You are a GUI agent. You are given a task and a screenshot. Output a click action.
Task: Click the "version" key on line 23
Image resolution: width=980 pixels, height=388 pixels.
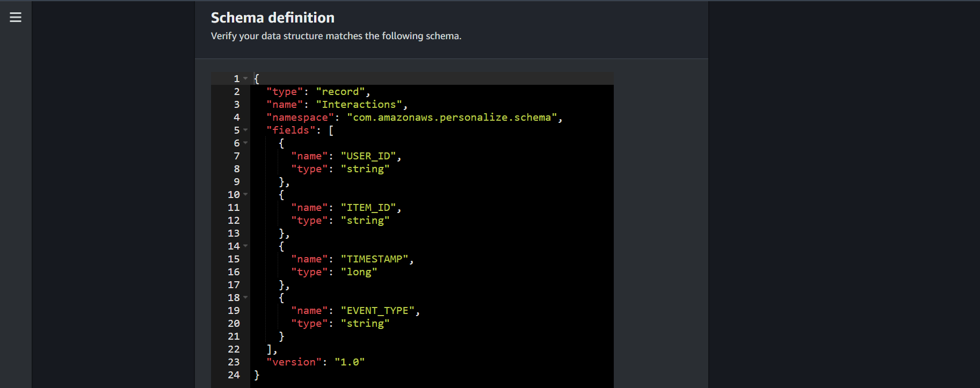point(294,362)
